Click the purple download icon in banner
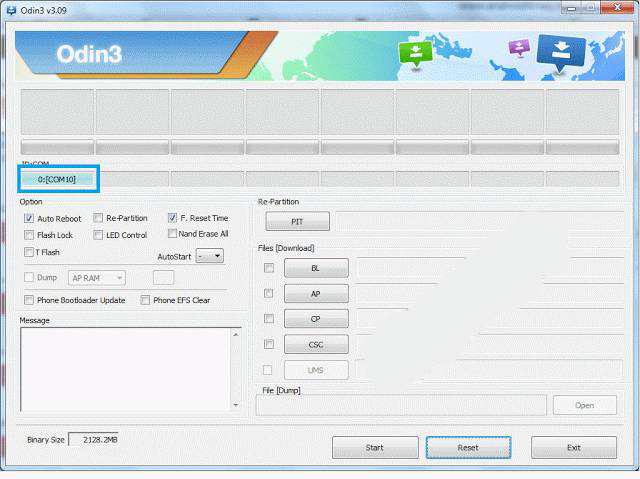The height and width of the screenshot is (479, 640). point(519,48)
